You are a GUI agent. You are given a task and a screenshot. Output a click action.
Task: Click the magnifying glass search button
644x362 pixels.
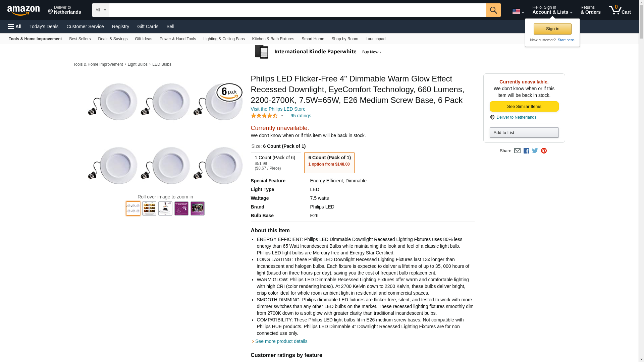(x=493, y=10)
